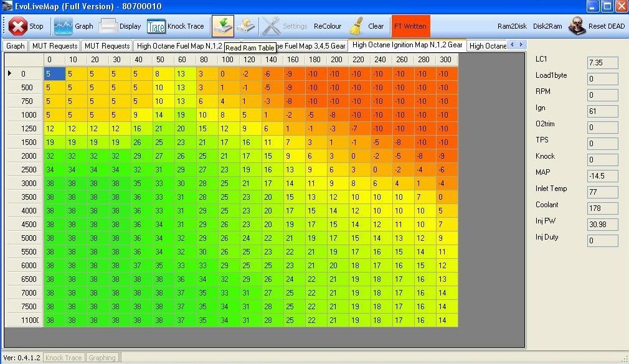Click the Settings wrench icon
This screenshot has width=629, height=364.
point(272,26)
